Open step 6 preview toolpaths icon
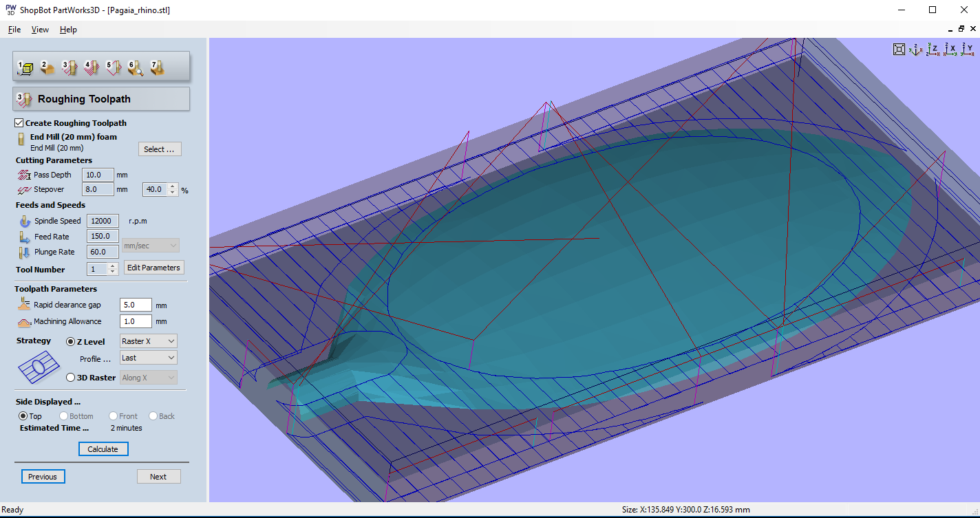This screenshot has height=518, width=980. pos(136,67)
